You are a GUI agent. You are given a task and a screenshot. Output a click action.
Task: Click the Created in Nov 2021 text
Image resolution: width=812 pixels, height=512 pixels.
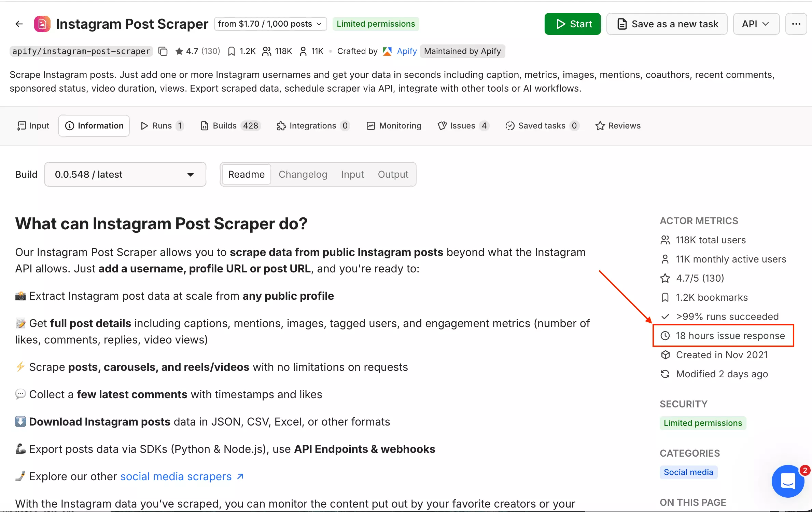[x=722, y=355]
